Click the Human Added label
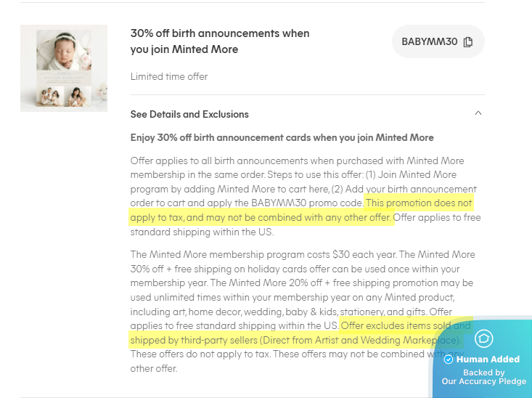 488,360
